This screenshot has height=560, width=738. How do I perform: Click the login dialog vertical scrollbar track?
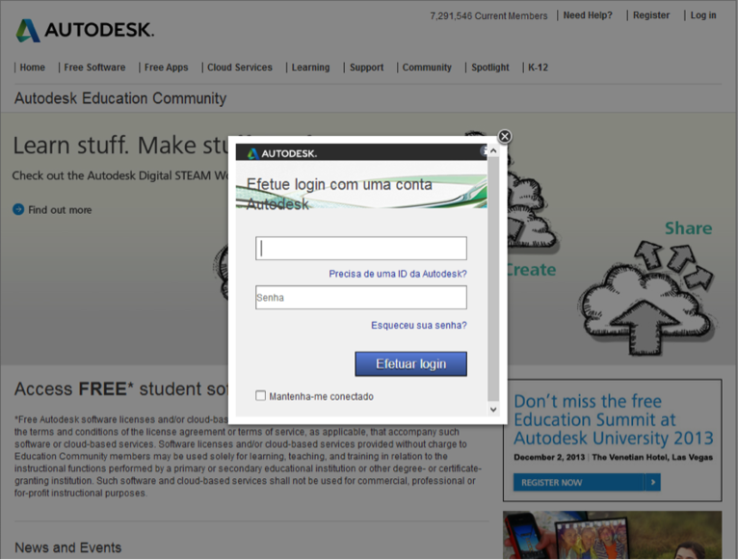(x=493, y=280)
